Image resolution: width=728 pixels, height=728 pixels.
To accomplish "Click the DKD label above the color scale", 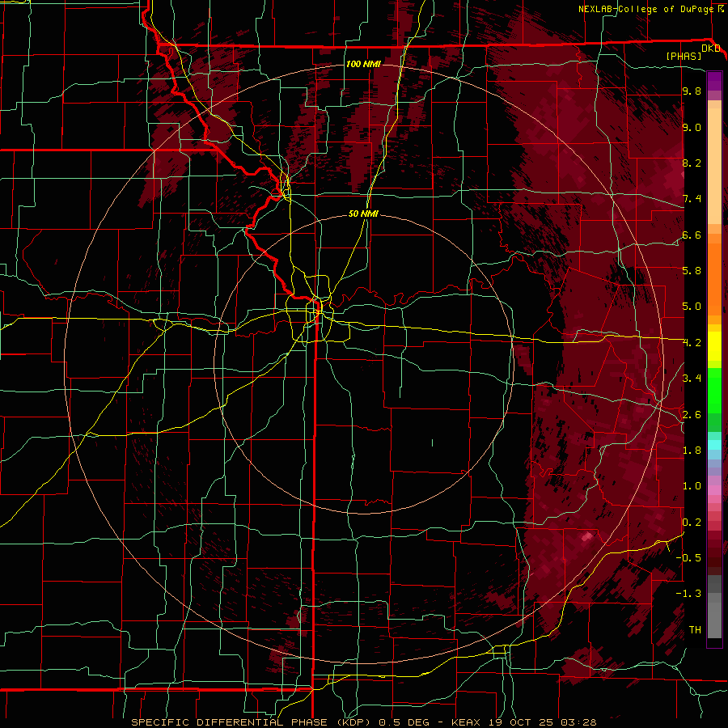I will point(711,49).
